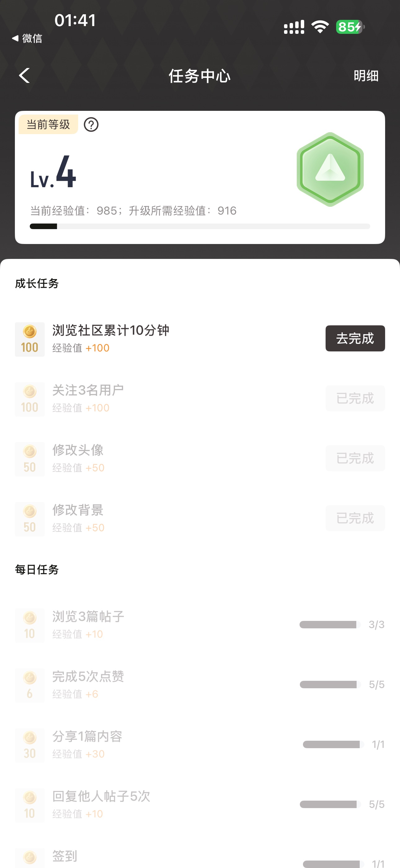400x868 pixels.
Task: Tap the question mark help icon
Action: [91, 125]
